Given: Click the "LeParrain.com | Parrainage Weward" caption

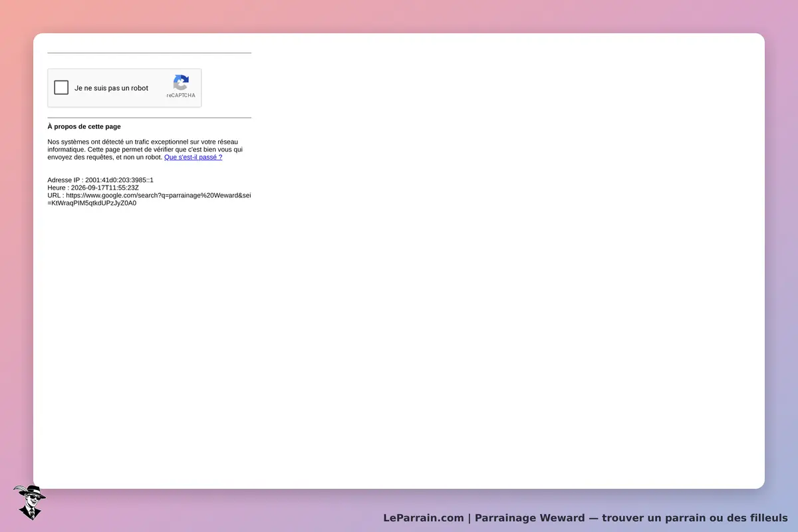Looking at the screenshot, I should tap(585, 518).
